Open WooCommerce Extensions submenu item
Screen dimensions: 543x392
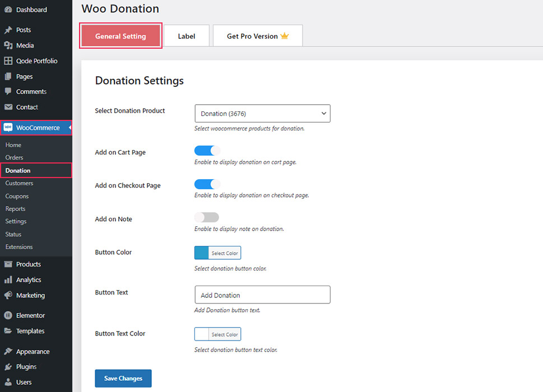point(19,247)
